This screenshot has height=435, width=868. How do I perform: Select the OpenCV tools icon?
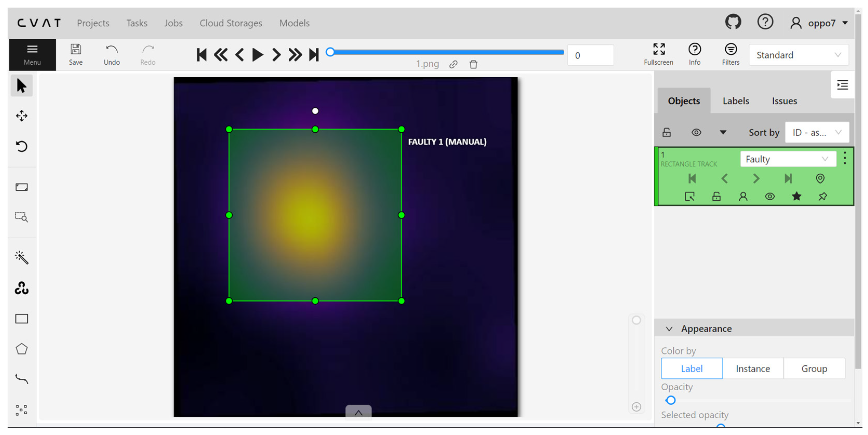22,288
